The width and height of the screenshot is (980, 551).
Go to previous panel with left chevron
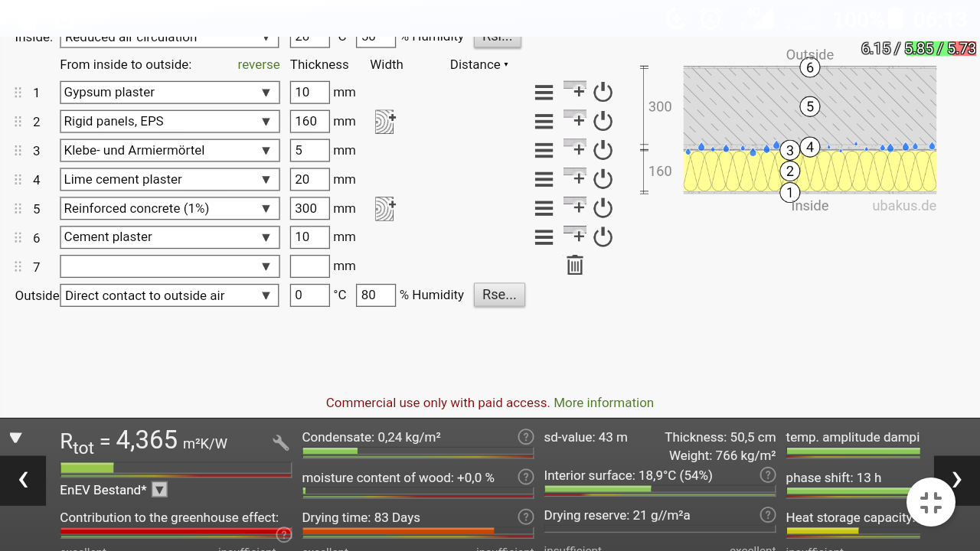(23, 480)
